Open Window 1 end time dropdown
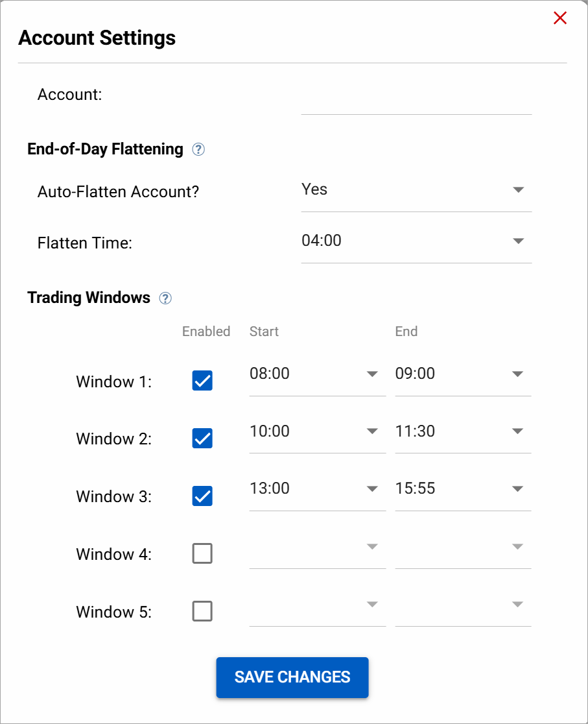 [517, 374]
